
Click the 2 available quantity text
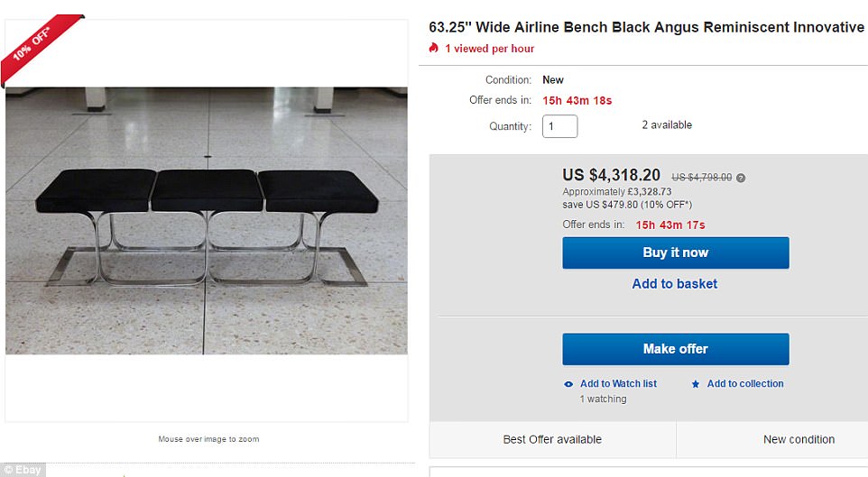pyautogui.click(x=667, y=124)
